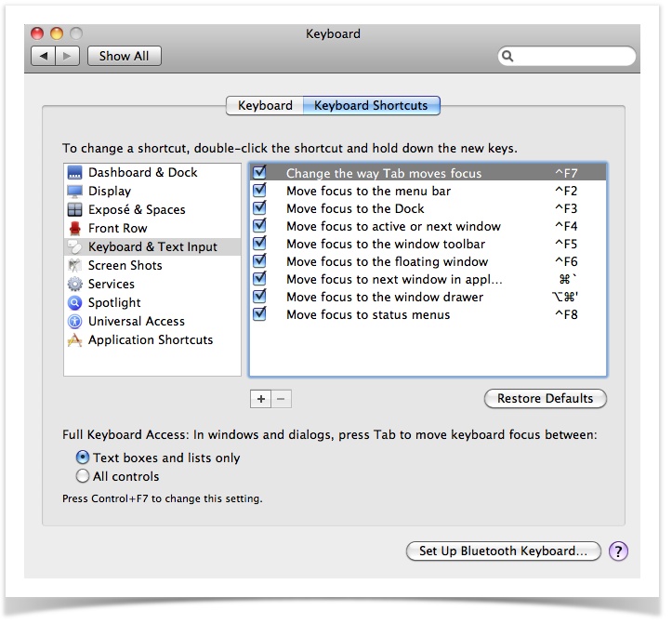Screen dimensions: 672x624
Task: Click the ^F4 shortcut key value
Action: (x=566, y=226)
